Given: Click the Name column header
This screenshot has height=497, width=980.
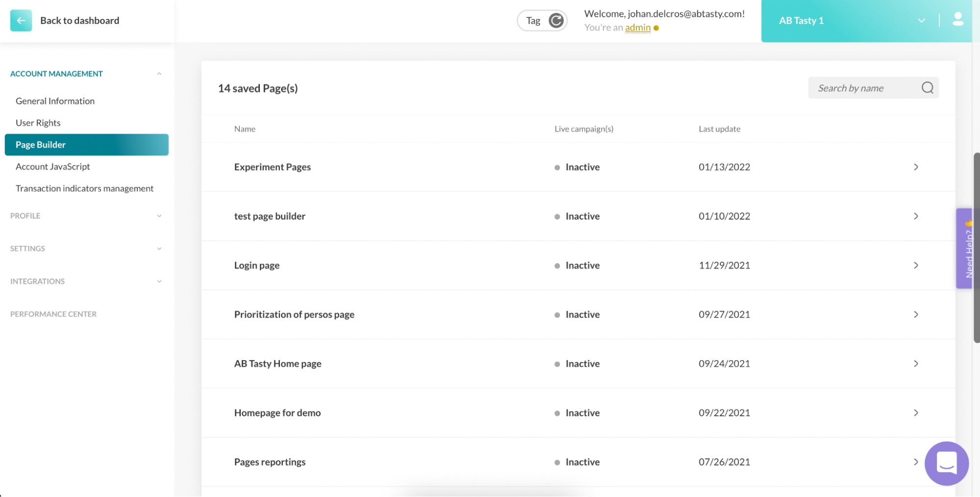Looking at the screenshot, I should click(x=245, y=129).
